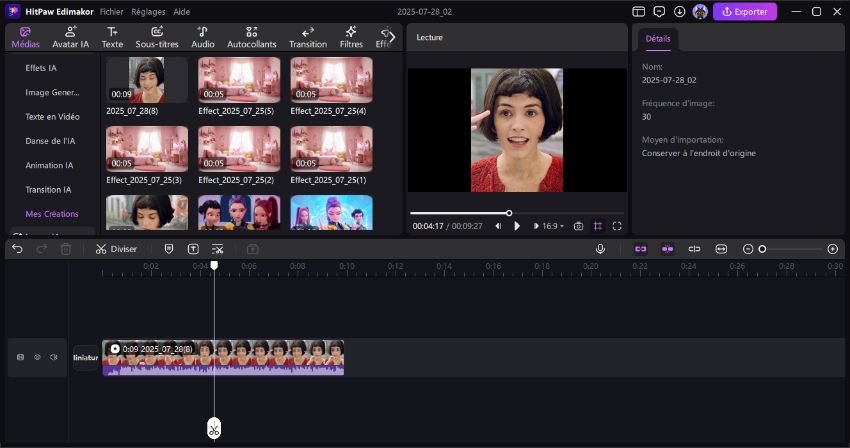This screenshot has width=850, height=448.
Task: Click the text tool icon in timeline toolbar
Action: [193, 249]
